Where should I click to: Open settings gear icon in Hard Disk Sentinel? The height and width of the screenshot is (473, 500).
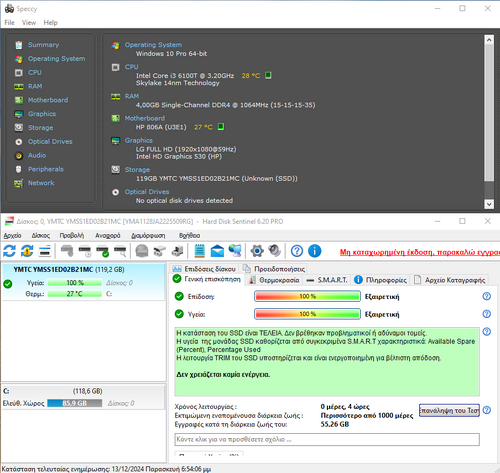(257, 251)
